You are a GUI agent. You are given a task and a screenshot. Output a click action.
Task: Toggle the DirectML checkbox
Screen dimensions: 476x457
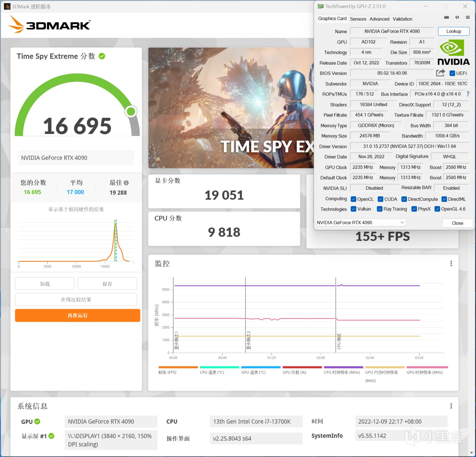pos(444,199)
